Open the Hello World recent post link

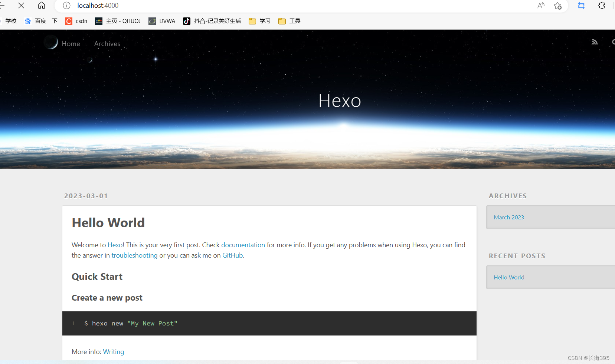point(509,277)
